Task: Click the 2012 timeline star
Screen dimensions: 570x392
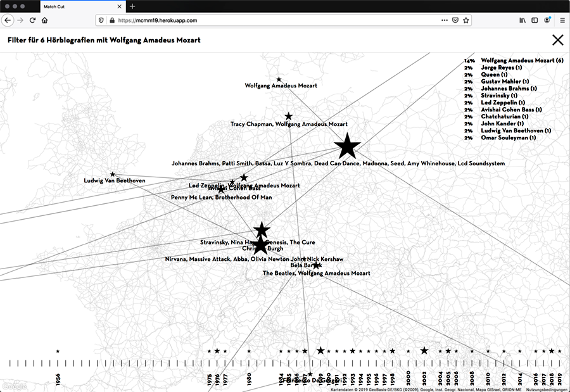Action: click(x=504, y=351)
